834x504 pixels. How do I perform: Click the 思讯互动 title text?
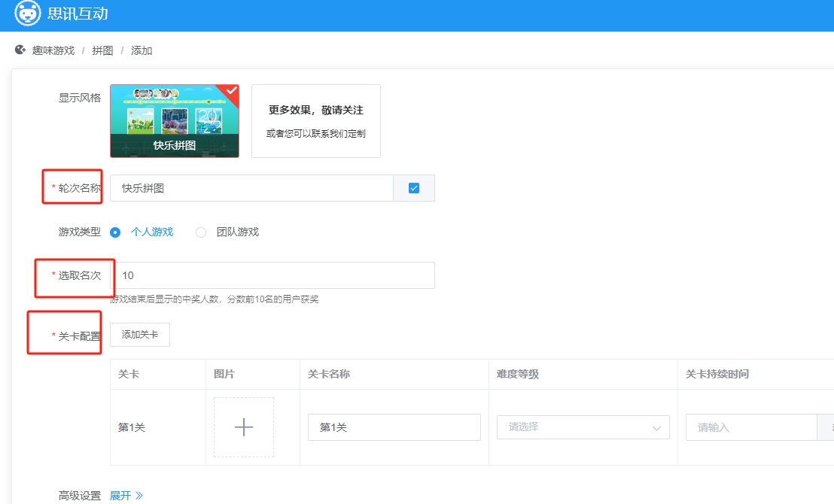point(78,14)
